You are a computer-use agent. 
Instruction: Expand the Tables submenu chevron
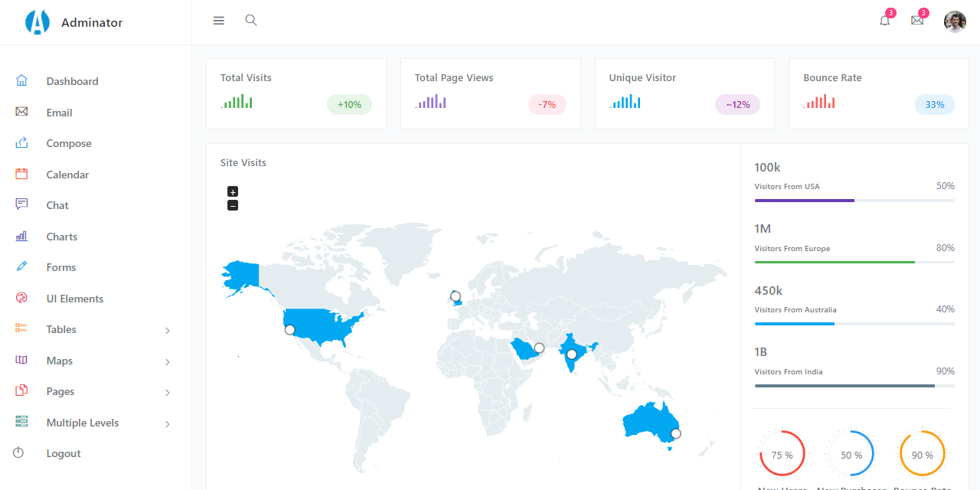click(x=168, y=330)
